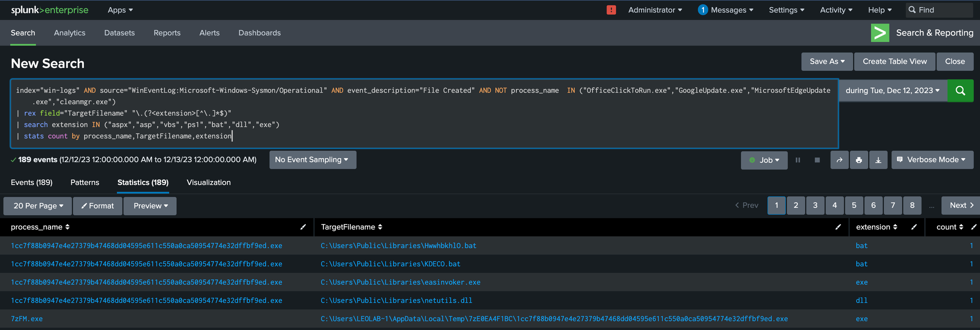Image resolution: width=980 pixels, height=330 pixels.
Task: Open the Verbose Mode dropdown
Action: (932, 160)
